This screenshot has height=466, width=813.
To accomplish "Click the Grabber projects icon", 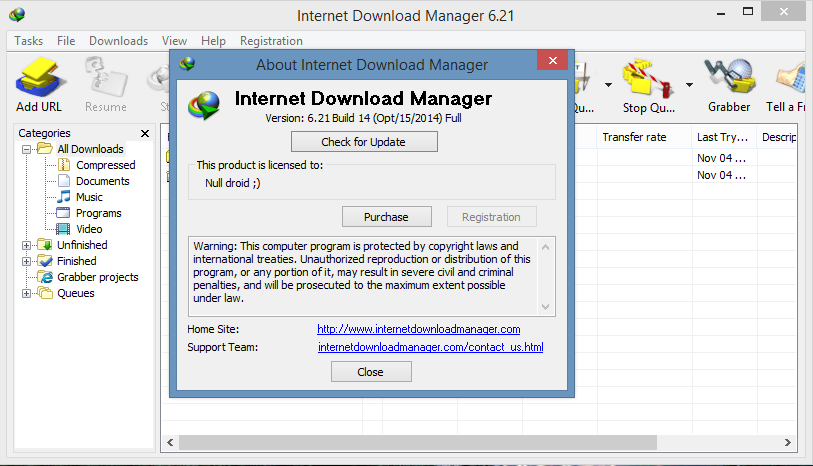I will pos(46,277).
